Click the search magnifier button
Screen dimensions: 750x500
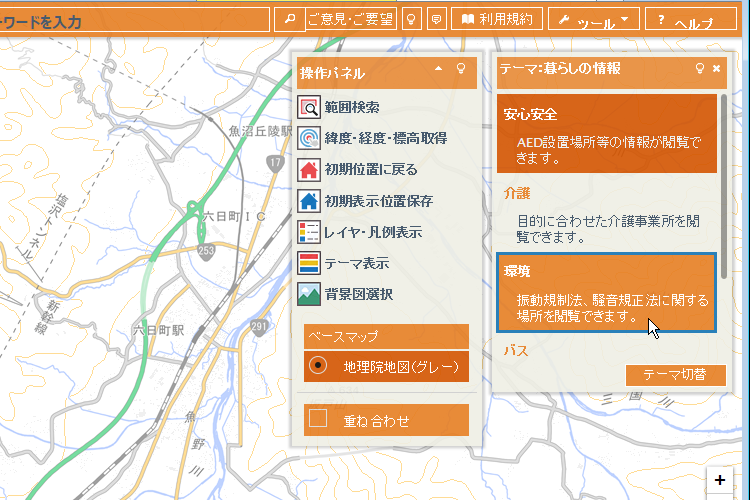coord(289,20)
